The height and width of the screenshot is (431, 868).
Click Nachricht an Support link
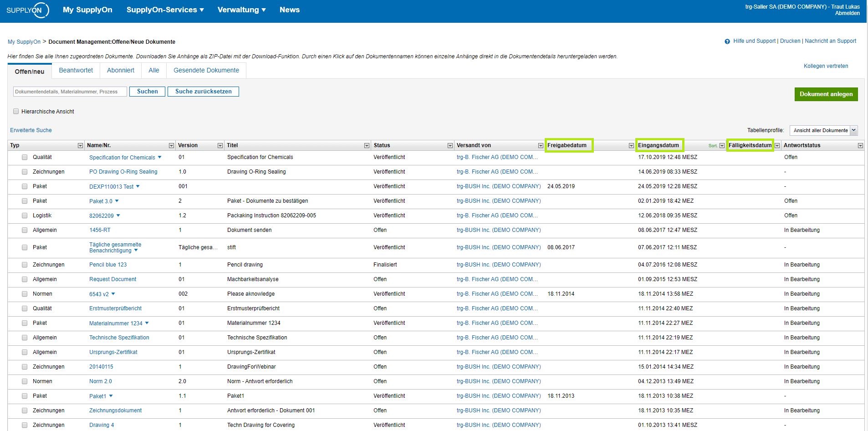pos(830,41)
